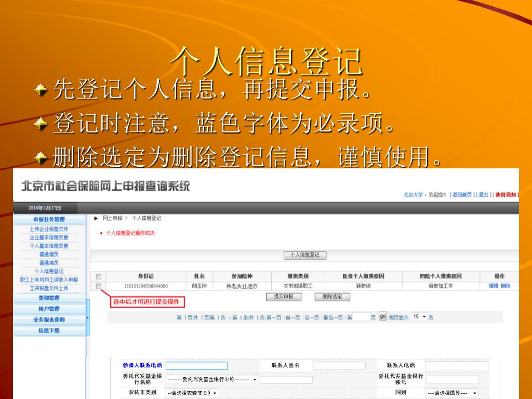Go to 后一页 pagination link

tap(312, 317)
